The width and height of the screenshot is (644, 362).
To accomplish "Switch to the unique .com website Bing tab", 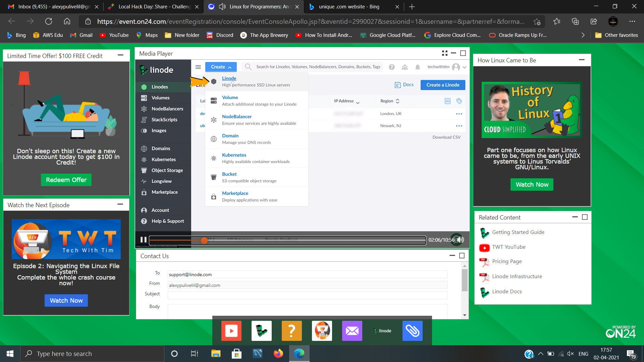I will (x=349, y=7).
